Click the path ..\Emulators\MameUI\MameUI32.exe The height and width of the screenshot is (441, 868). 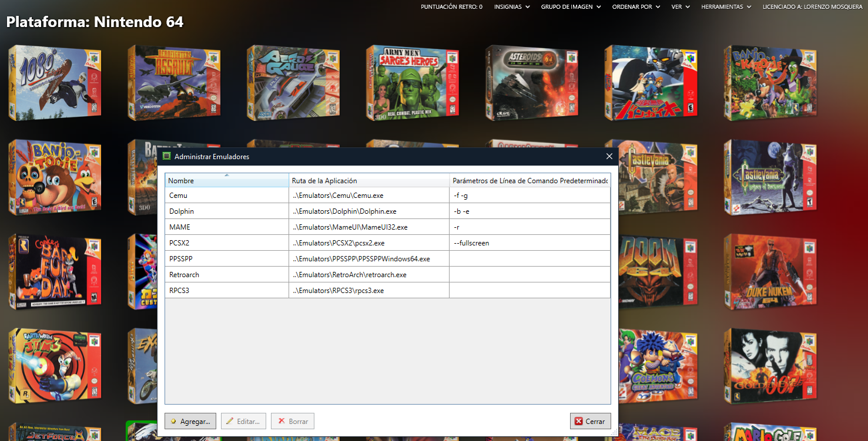350,227
